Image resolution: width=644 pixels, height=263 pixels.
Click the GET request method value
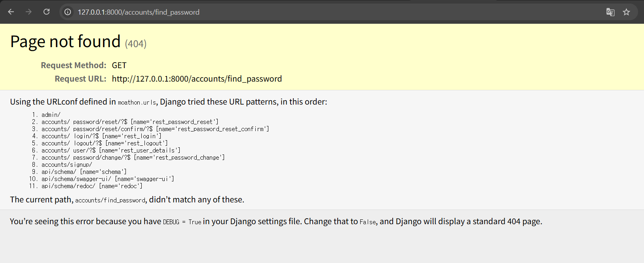[119, 65]
